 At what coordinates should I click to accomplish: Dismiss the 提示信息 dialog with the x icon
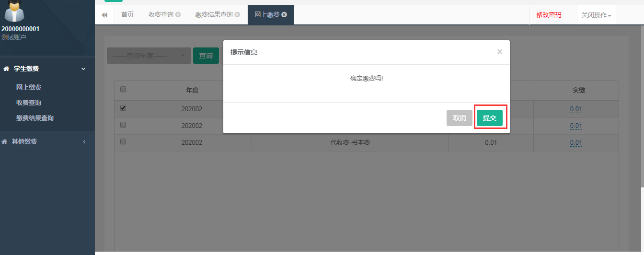[x=499, y=52]
